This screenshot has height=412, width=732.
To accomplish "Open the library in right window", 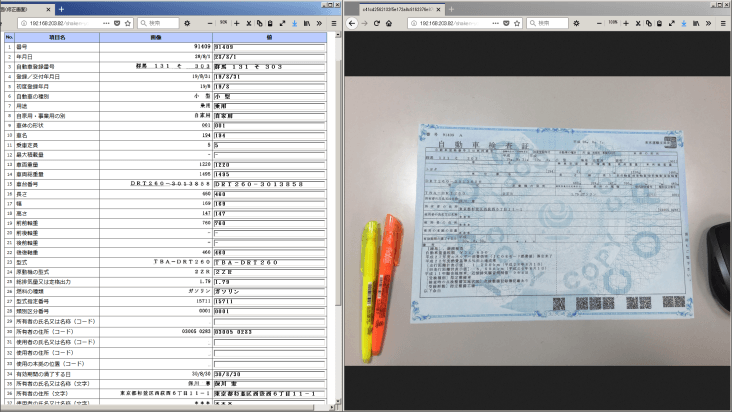I will [x=696, y=23].
